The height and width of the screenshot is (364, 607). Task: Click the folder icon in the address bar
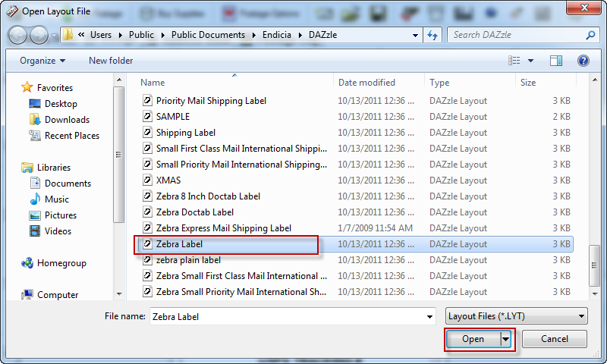[68, 35]
